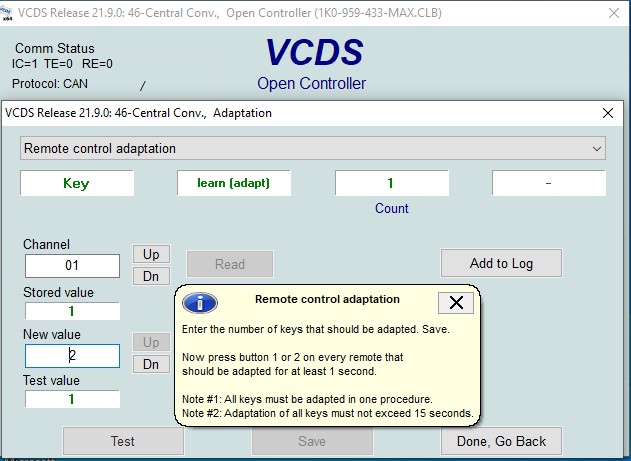
Task: Click the blue info icon in balloon
Action: (x=200, y=303)
